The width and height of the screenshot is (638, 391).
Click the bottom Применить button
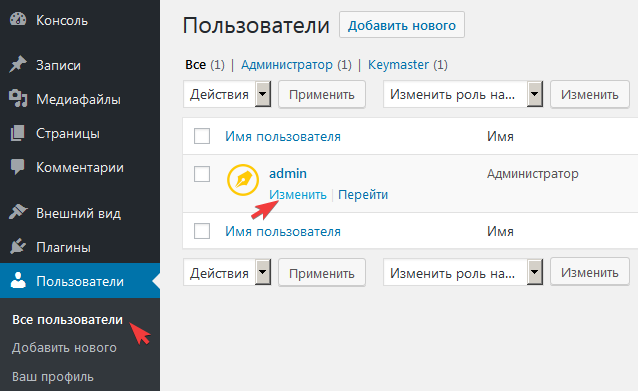coord(322,273)
